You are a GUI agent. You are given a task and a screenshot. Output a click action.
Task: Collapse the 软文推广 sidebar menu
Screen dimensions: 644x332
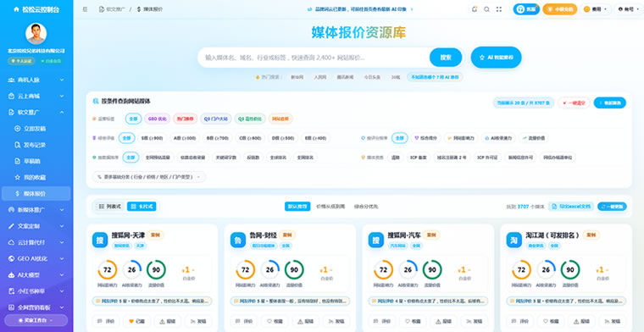point(62,112)
